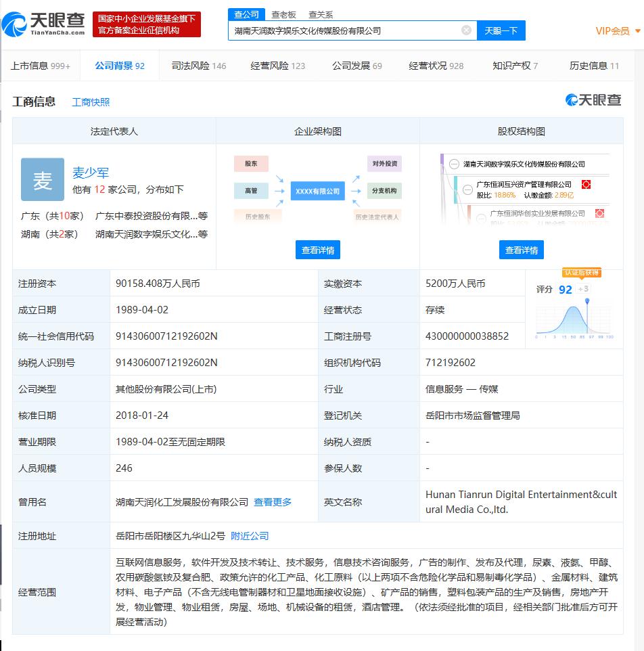Open 上市信息 999+ tab
Image resolution: width=644 pixels, height=651 pixels.
click(41, 66)
